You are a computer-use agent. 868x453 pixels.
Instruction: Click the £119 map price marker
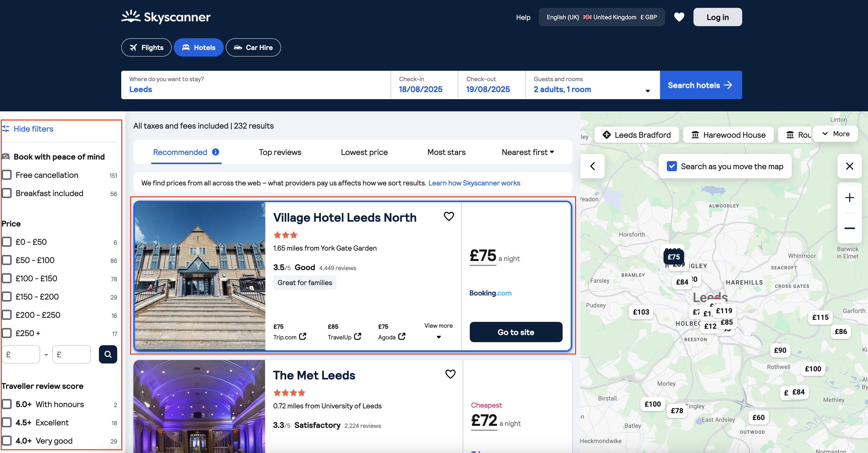coord(724,311)
